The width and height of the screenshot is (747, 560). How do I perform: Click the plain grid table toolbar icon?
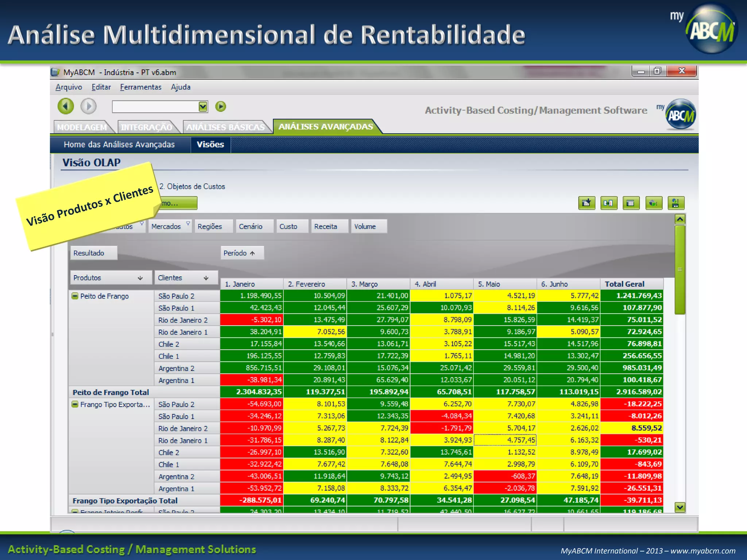(x=631, y=203)
